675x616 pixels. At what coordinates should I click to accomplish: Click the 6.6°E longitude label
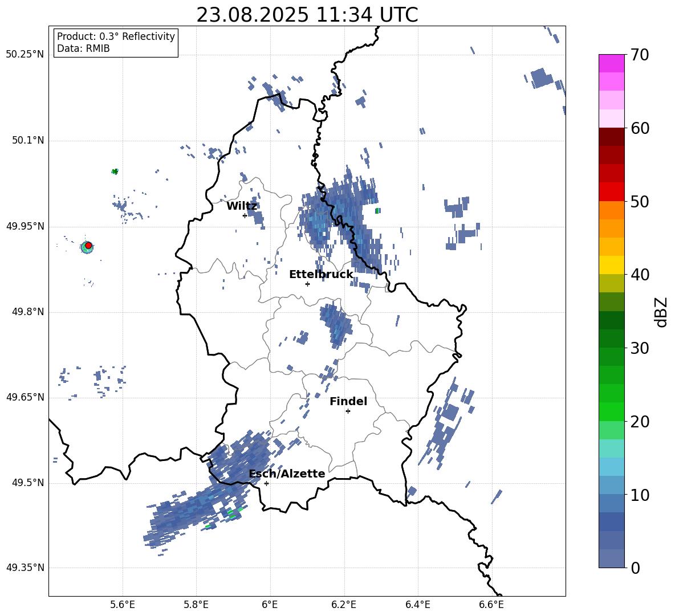click(x=491, y=605)
